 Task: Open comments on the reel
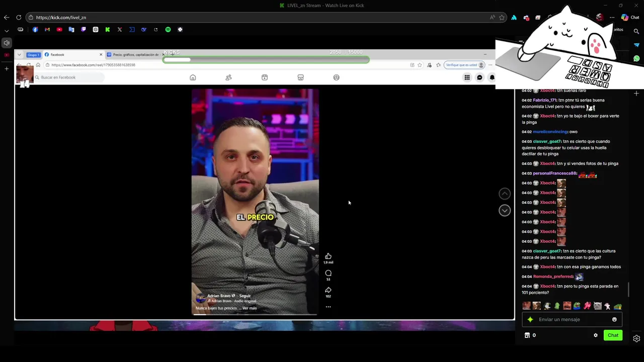pyautogui.click(x=328, y=273)
